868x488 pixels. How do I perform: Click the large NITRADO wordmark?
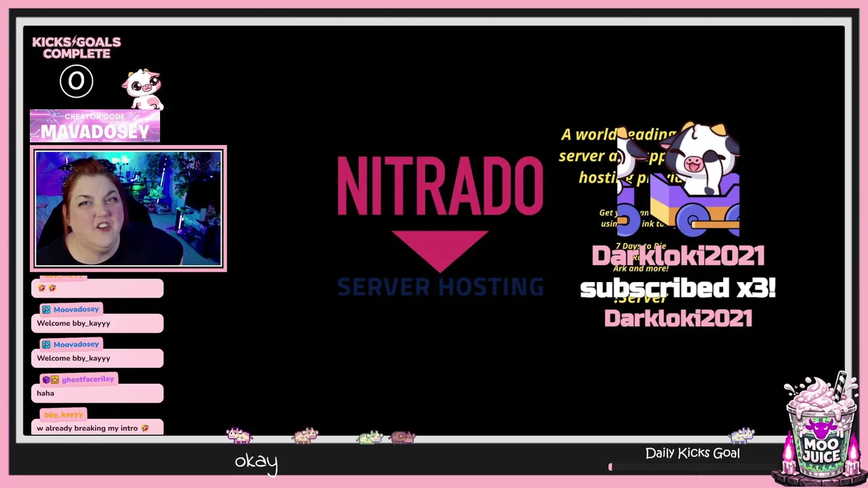440,185
